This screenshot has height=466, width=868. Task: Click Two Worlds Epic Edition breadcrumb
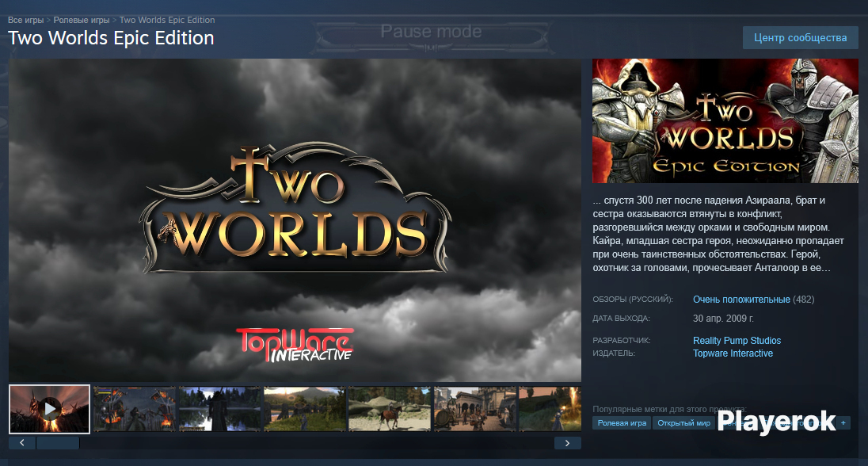(x=166, y=20)
